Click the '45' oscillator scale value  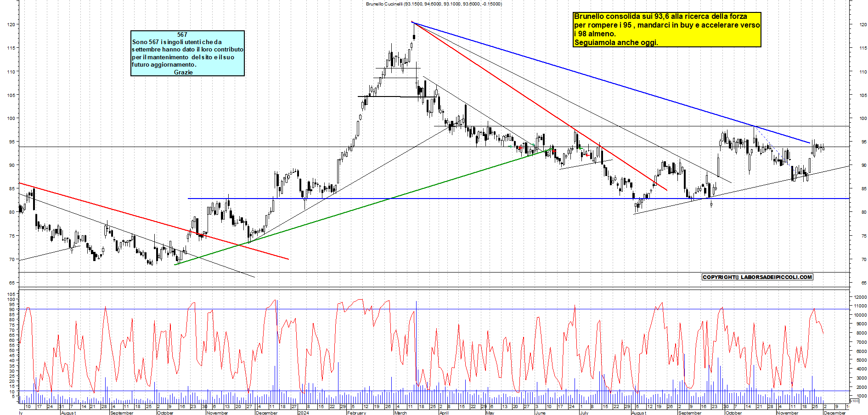click(x=12, y=355)
